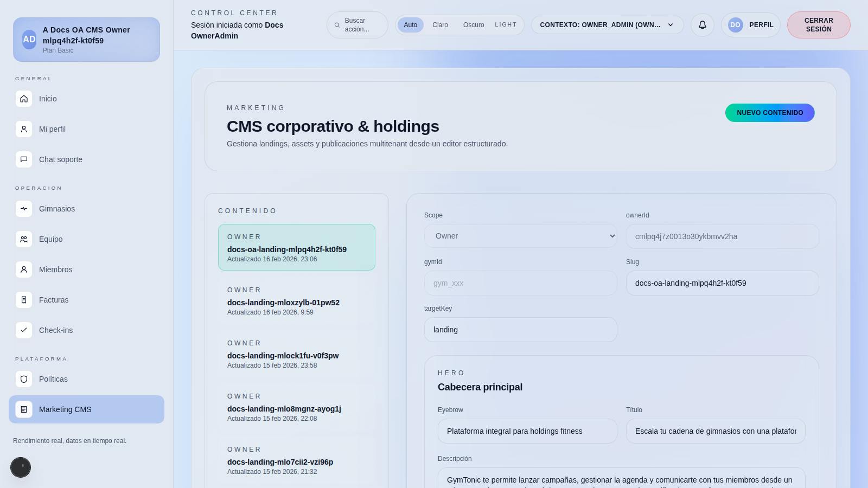Open notifications bell icon
The image size is (868, 488).
702,25
